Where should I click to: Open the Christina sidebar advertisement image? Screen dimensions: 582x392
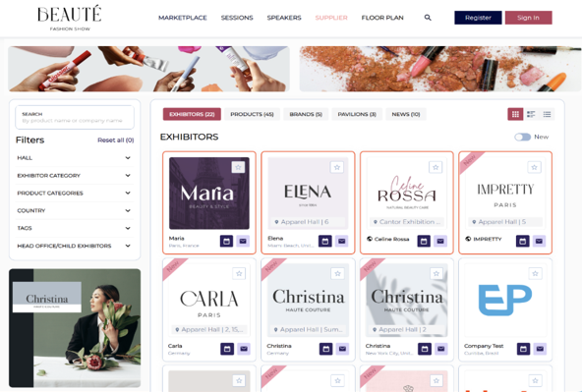click(75, 328)
